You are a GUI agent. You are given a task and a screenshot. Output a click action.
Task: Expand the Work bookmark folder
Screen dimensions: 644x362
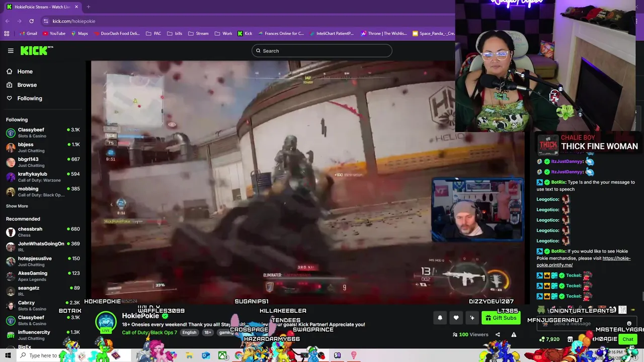223,34
